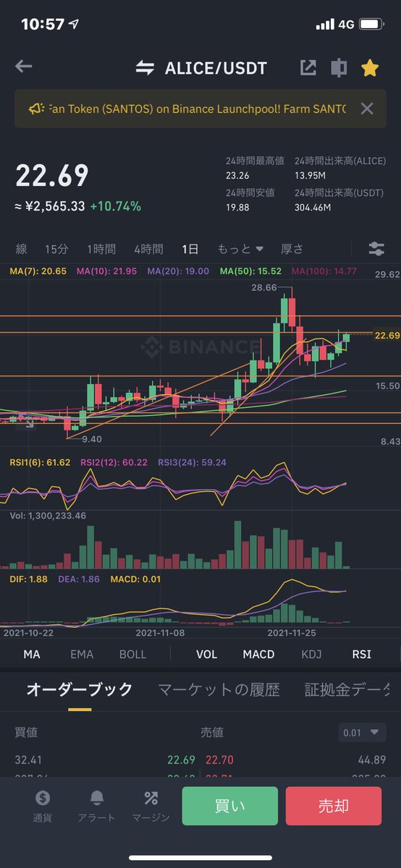Tap the pair switch arrows icon
401x868 pixels.
point(145,68)
